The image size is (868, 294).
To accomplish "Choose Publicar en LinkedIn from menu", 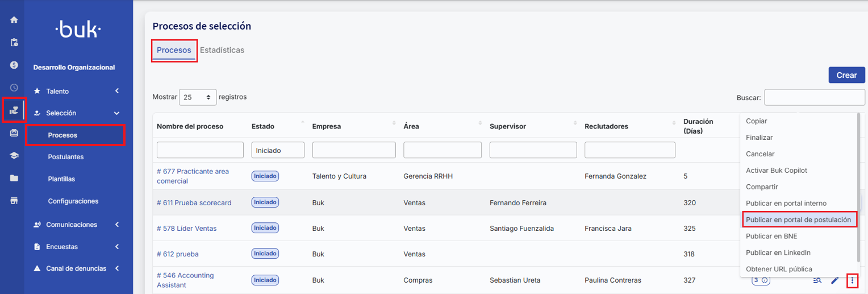I will [x=778, y=252].
